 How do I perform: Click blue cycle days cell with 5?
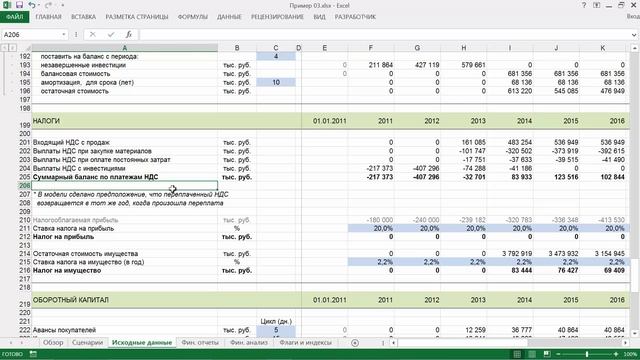[x=276, y=330]
